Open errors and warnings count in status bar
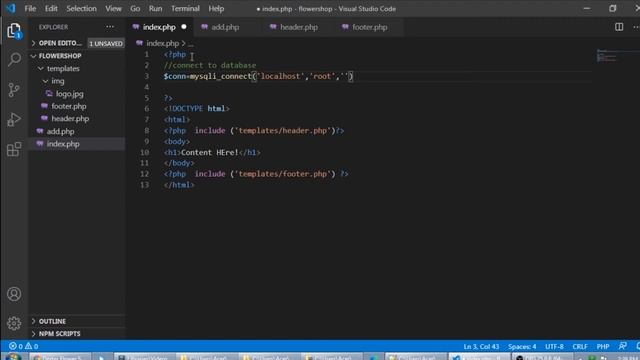The height and width of the screenshot is (360, 640). click(x=24, y=346)
